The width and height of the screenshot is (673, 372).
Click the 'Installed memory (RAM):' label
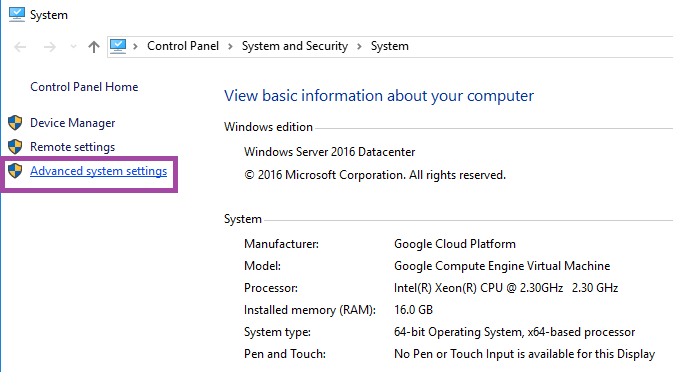(310, 310)
